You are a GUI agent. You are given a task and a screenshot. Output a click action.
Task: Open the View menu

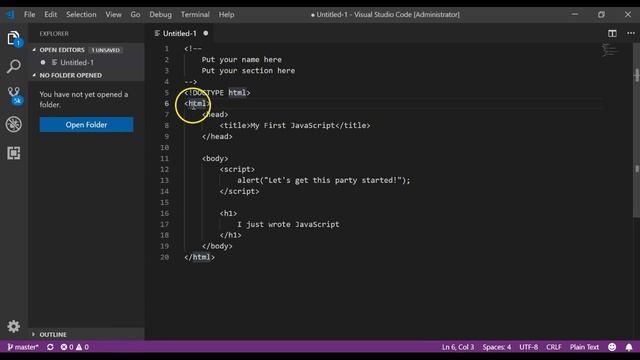(113, 15)
